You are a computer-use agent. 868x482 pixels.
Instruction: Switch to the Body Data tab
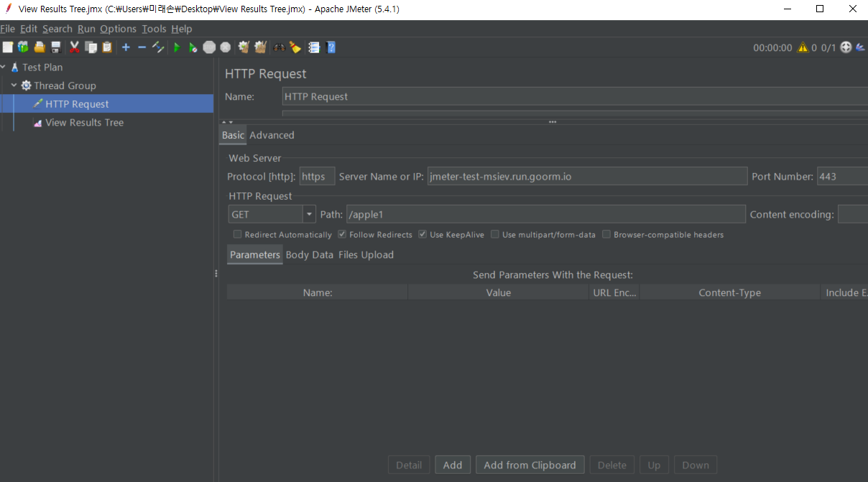tap(310, 255)
